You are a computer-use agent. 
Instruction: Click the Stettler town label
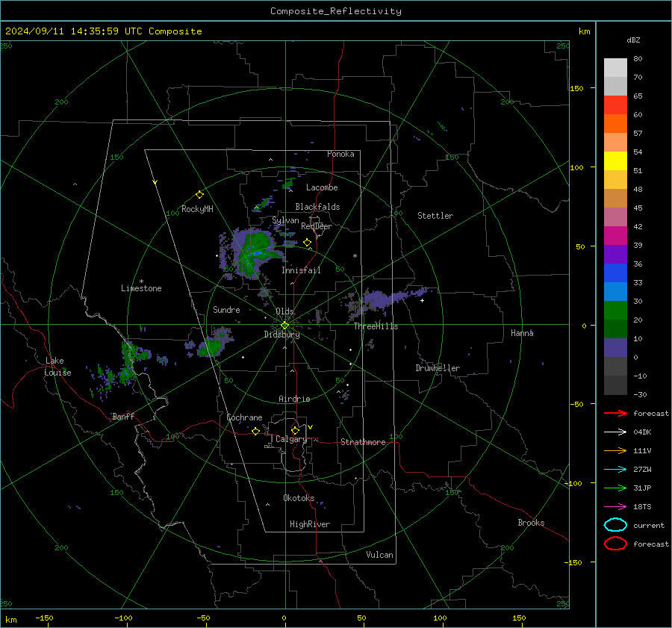pyautogui.click(x=435, y=216)
